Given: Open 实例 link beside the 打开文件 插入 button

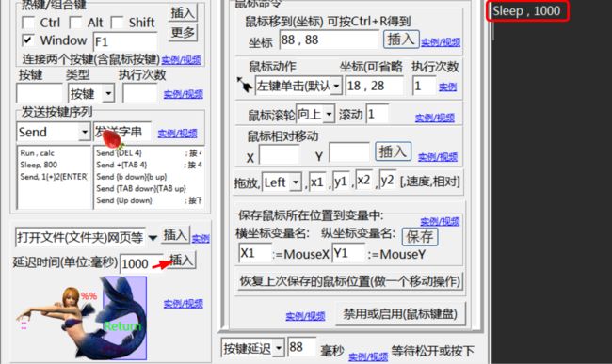Looking at the screenshot, I should click(201, 238).
